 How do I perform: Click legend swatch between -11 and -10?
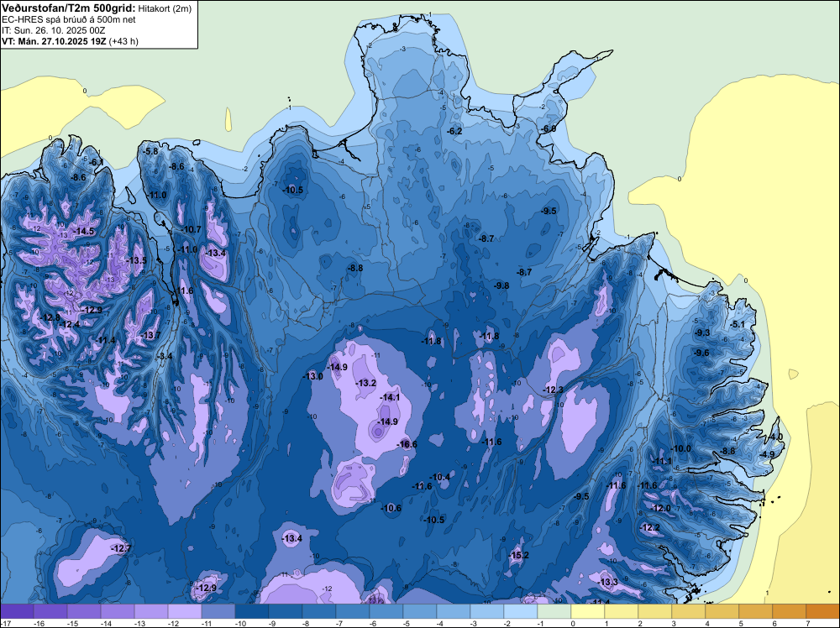218,611
